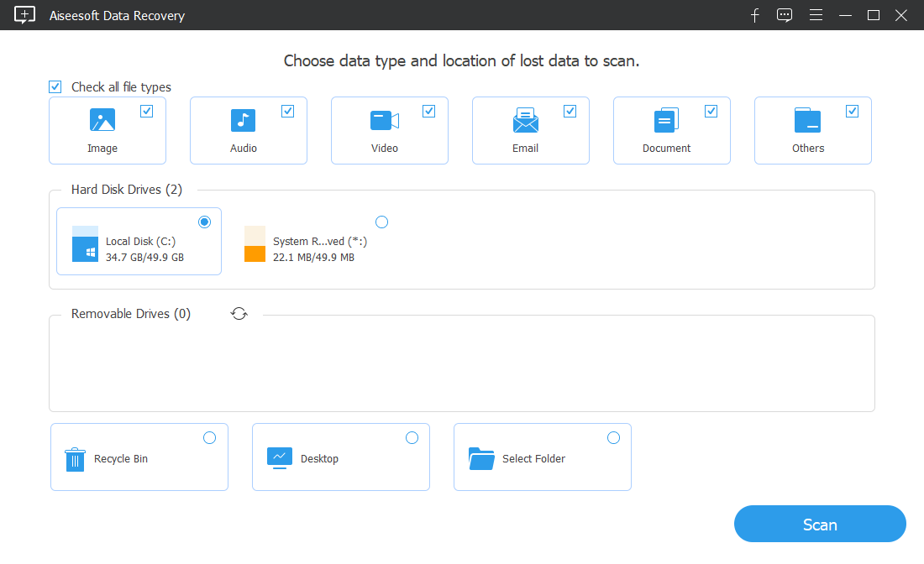
Task: Minimize the Aiseesoft Data Recovery window
Action: click(845, 15)
